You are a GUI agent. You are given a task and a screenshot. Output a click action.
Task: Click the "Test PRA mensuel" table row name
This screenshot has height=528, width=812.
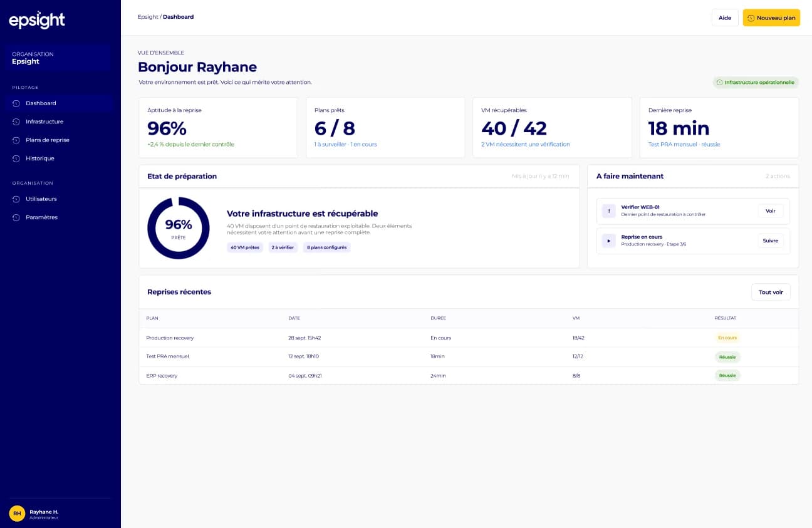point(167,356)
